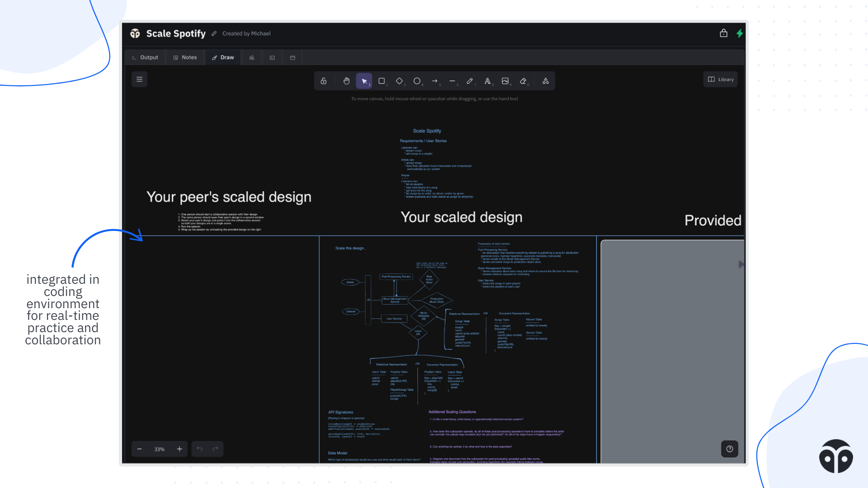Select the Insert image tool

pyautogui.click(x=505, y=81)
